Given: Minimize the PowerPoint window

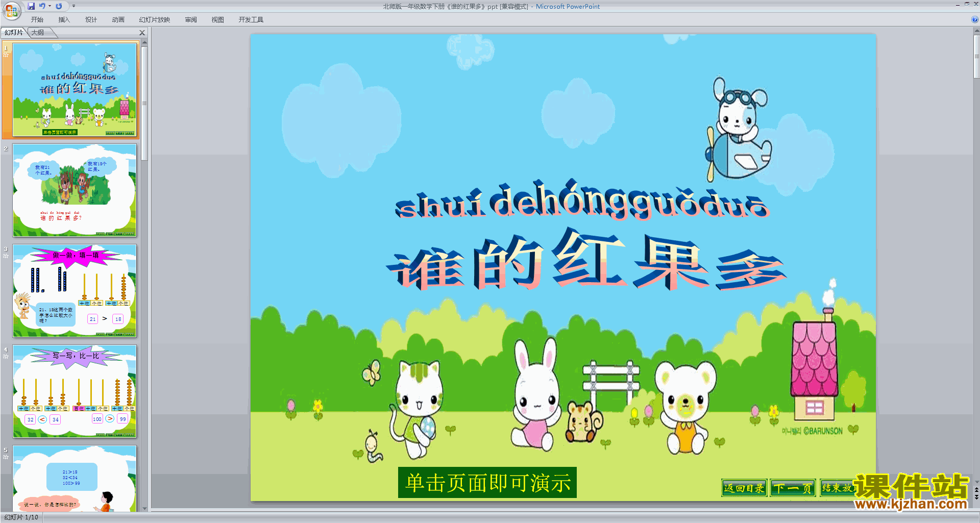Looking at the screenshot, I should (958, 5).
